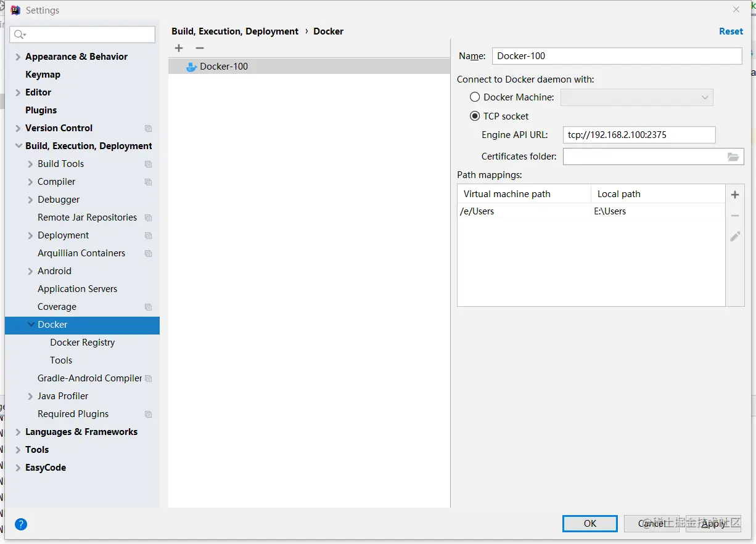
Task: Click project-level icon next to Version Control
Action: click(x=148, y=128)
